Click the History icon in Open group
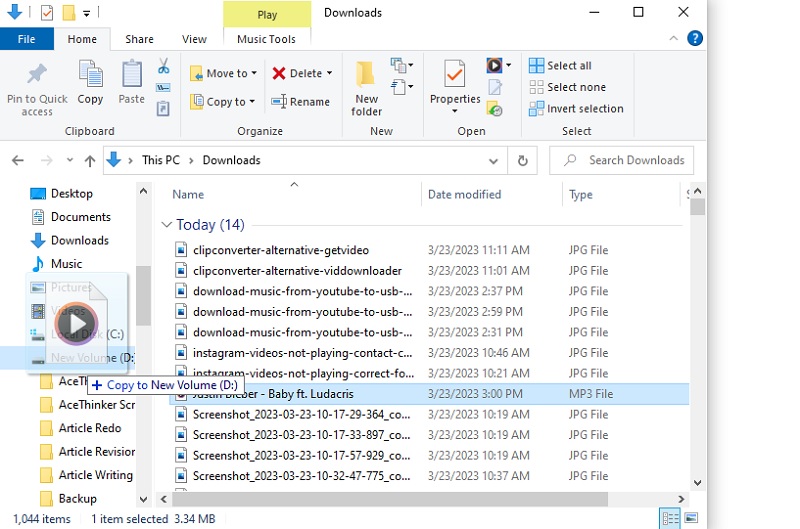The image size is (800, 529). click(495, 109)
